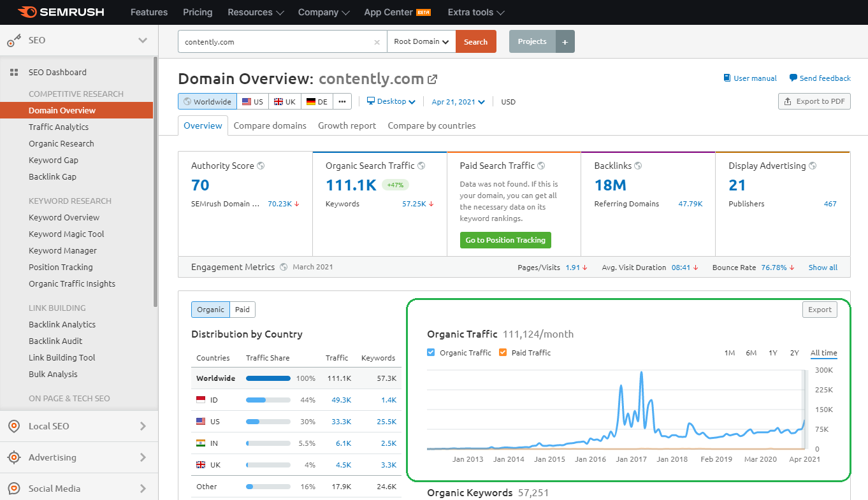
Task: Open the Features menu item
Action: (149, 12)
